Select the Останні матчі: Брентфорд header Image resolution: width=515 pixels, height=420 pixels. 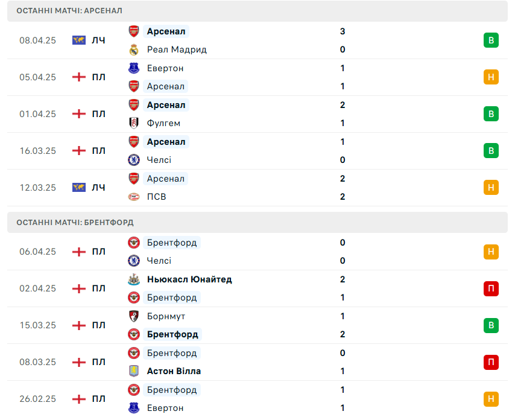257,223
